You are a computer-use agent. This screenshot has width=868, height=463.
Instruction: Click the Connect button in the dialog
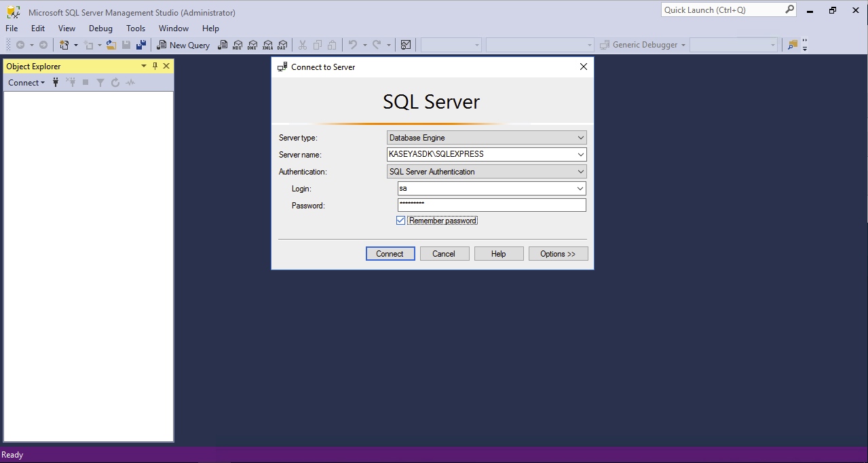tap(390, 254)
